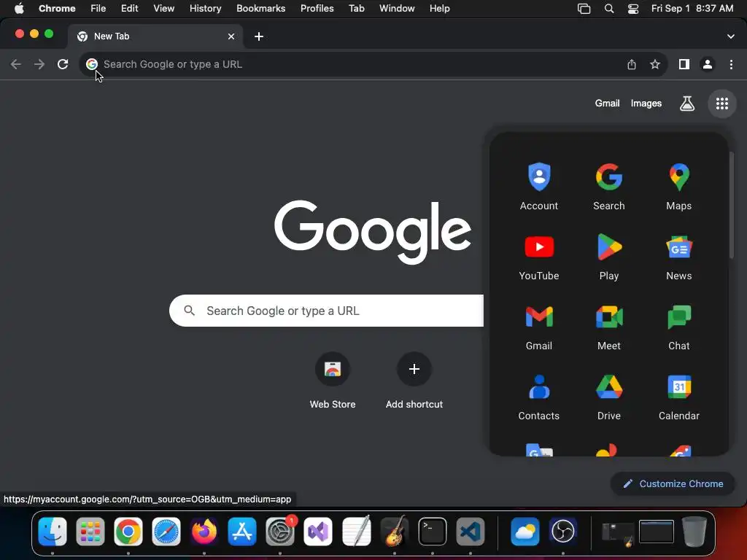Viewport: 747px width, 560px height.
Task: Open the File menu
Action: [x=98, y=9]
